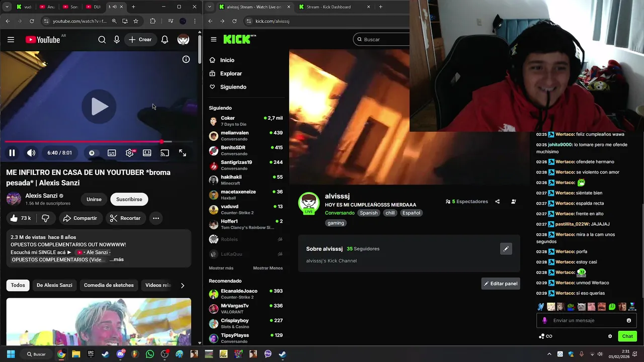The width and height of the screenshot is (644, 362).
Task: Show next filter chips with arrow
Action: (x=182, y=285)
